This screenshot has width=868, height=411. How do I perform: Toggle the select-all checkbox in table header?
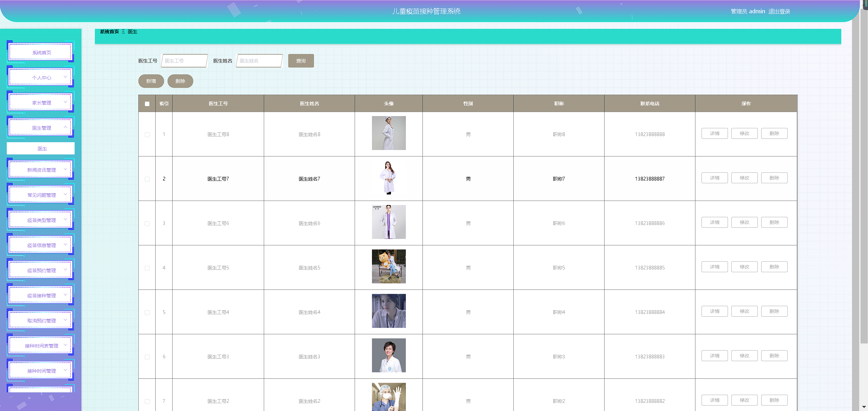pyautogui.click(x=147, y=104)
